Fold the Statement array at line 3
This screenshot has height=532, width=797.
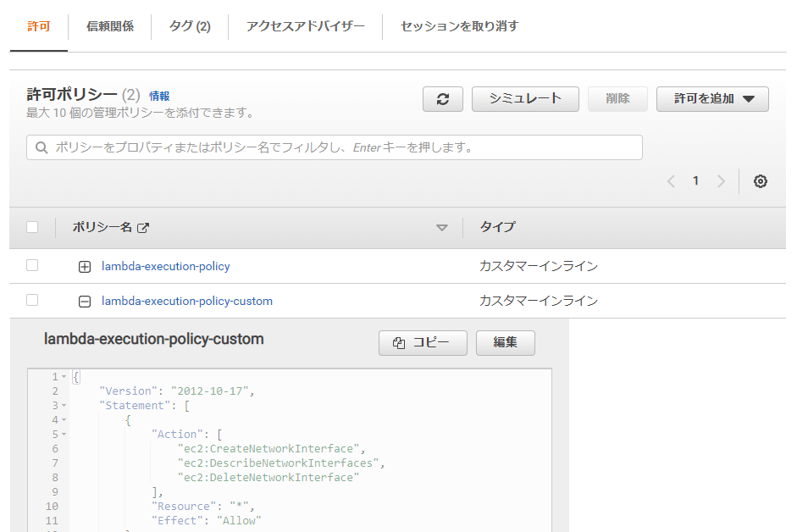(64, 406)
